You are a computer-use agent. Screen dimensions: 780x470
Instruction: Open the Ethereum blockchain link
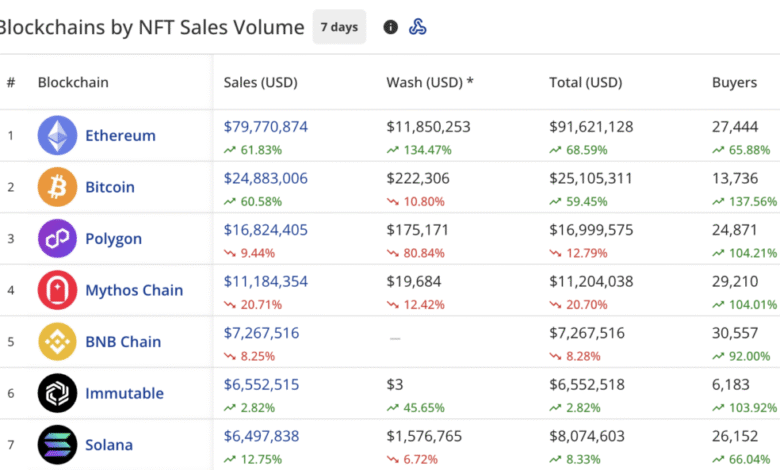pos(120,135)
